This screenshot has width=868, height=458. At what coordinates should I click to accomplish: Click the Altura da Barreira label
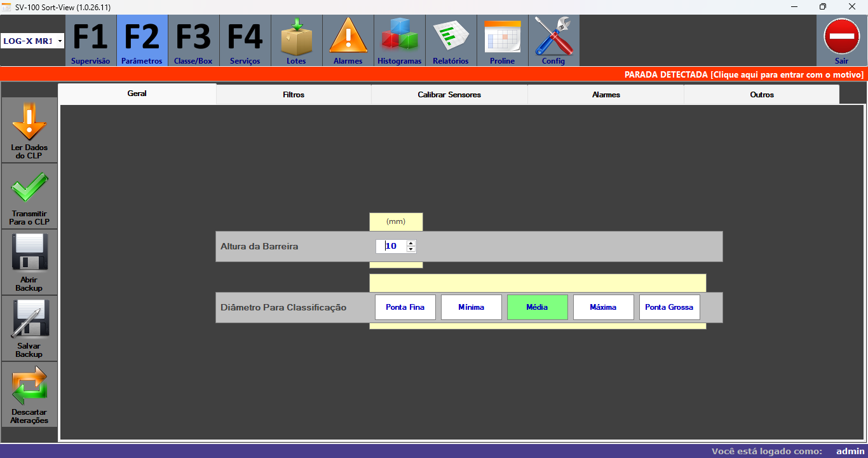click(x=259, y=246)
